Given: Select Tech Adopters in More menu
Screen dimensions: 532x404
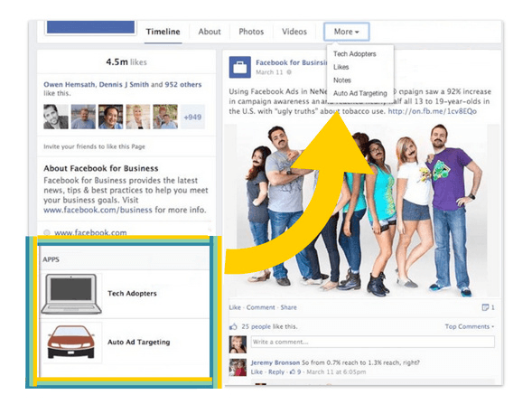Looking at the screenshot, I should pyautogui.click(x=355, y=54).
